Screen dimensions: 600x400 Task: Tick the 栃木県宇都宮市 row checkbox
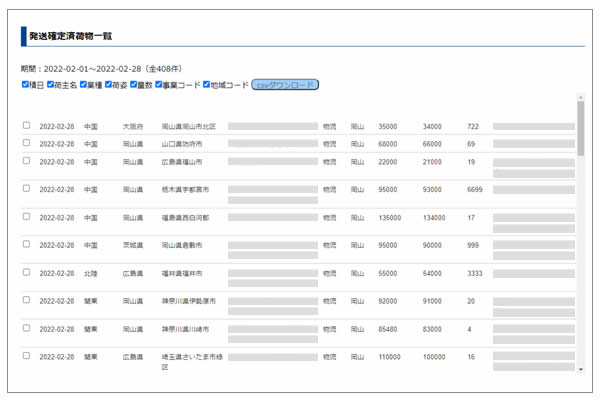coord(27,188)
